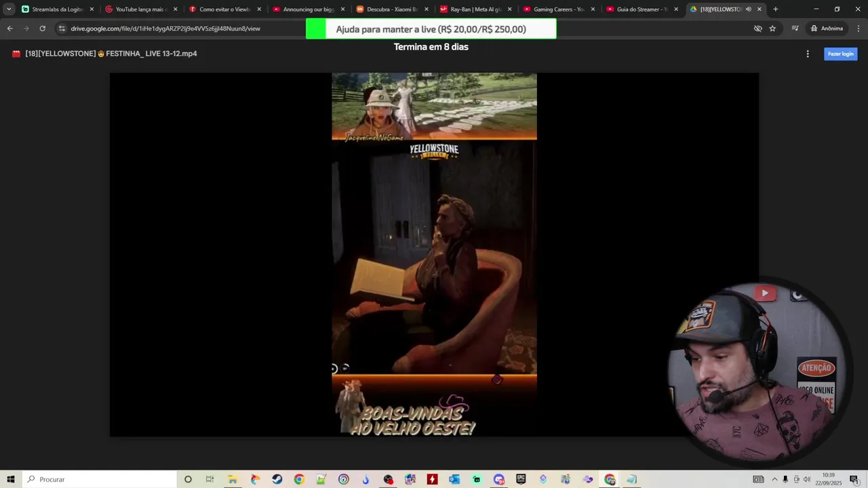Open Cortana from the taskbar
Image resolution: width=868 pixels, height=488 pixels.
click(188, 479)
